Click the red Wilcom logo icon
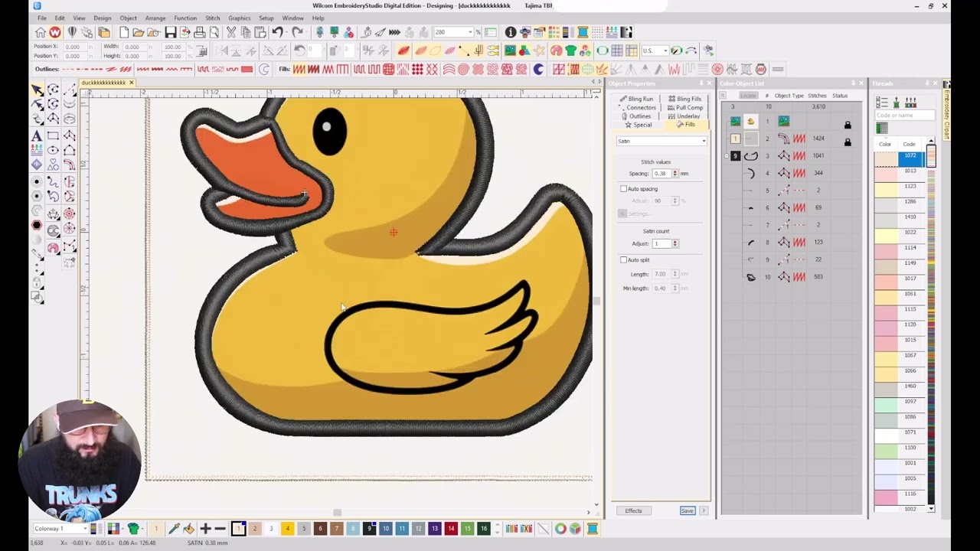980x551 pixels. 55,32
